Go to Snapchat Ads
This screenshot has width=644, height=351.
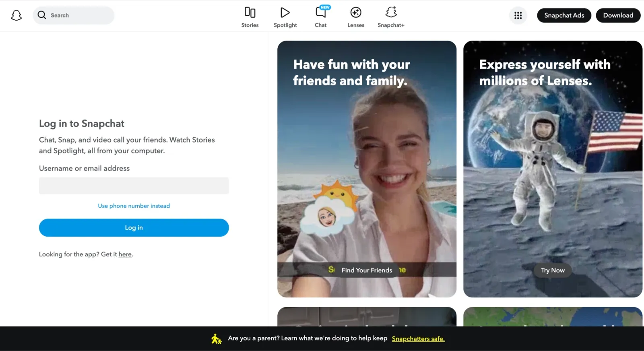(x=564, y=15)
